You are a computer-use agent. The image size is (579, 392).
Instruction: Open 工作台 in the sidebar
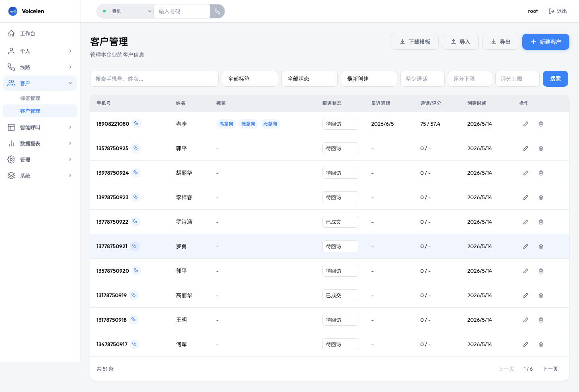point(40,33)
